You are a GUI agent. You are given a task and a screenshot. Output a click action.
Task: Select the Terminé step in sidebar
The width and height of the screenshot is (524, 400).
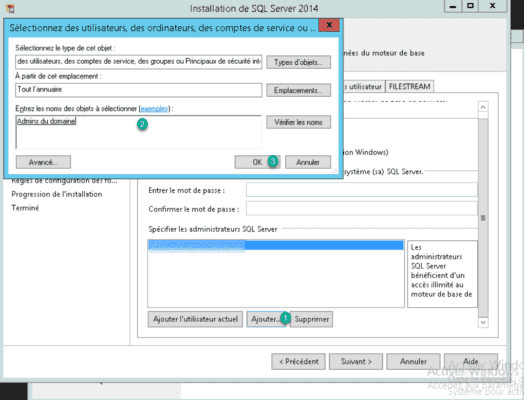click(x=25, y=208)
